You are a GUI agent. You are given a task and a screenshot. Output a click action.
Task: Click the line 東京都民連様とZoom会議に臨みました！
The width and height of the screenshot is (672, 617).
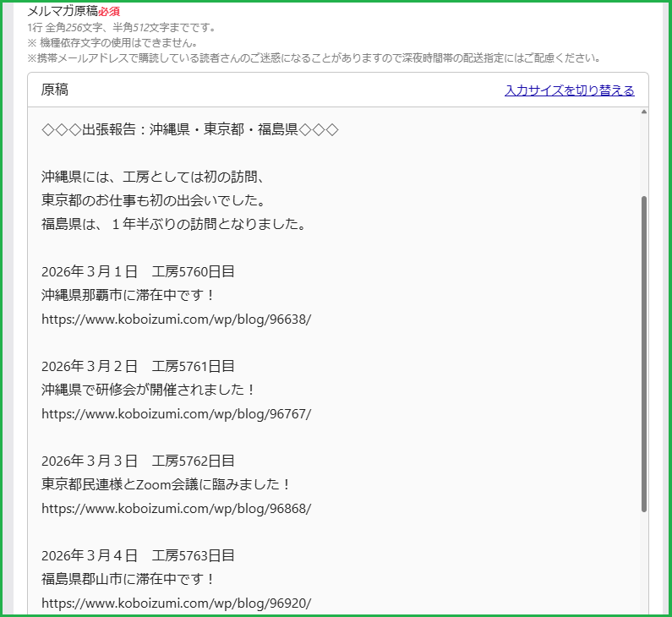167,484
